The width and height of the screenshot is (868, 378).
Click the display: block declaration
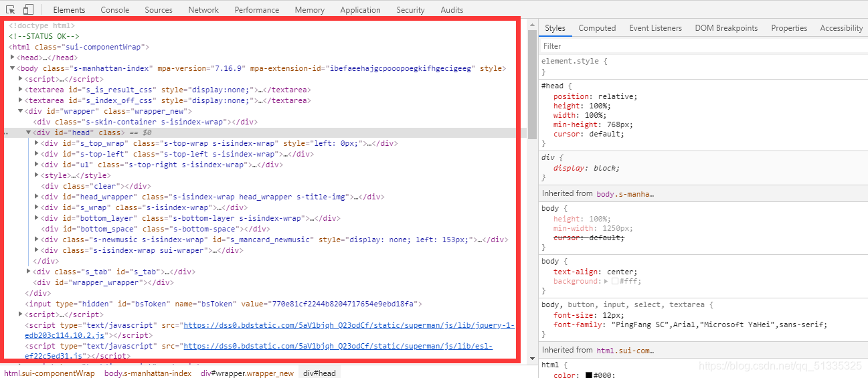(587, 168)
